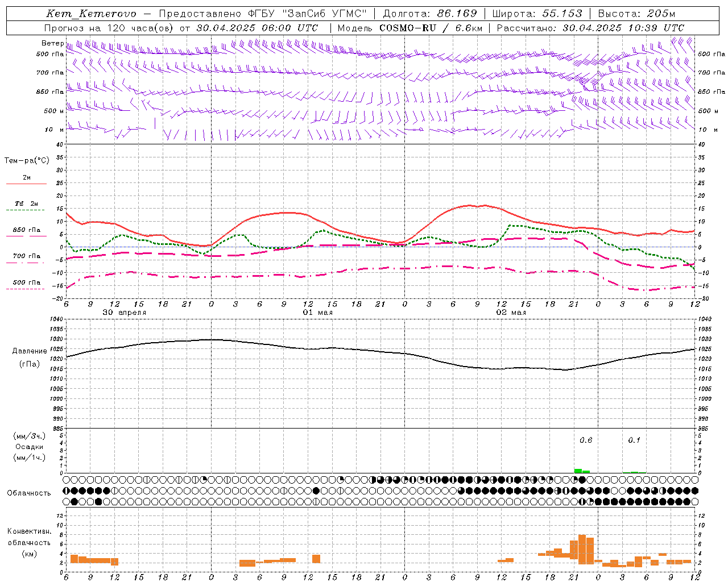
Task: Click the 'Давление' axis label
Action: [28, 351]
